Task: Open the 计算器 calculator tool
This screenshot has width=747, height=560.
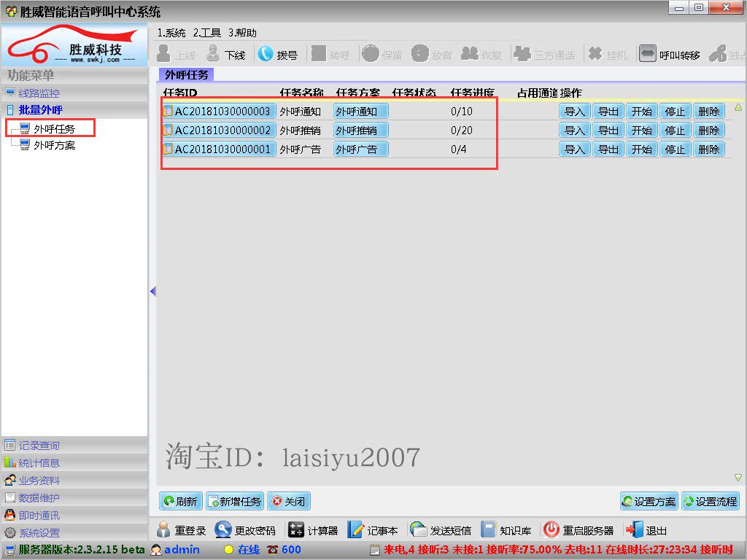Action: coord(296,530)
